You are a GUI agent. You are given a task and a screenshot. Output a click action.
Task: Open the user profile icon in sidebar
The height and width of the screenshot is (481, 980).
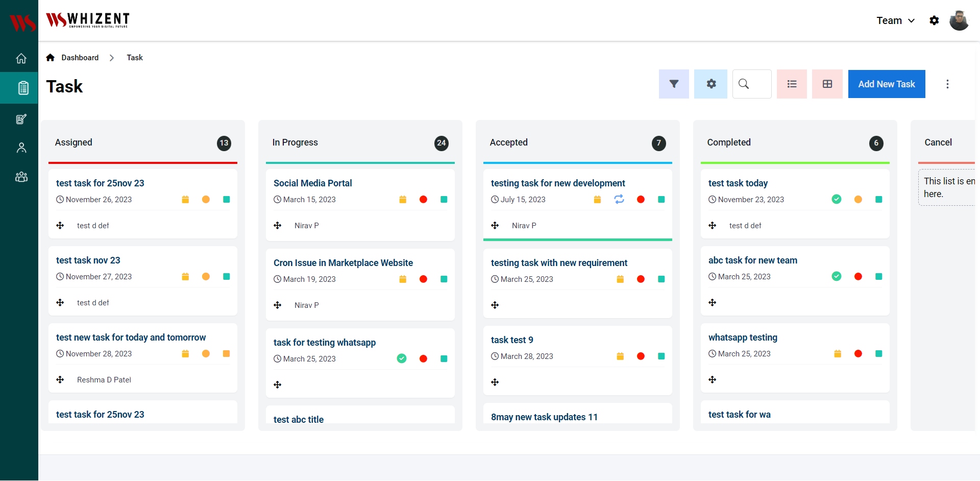(x=21, y=148)
